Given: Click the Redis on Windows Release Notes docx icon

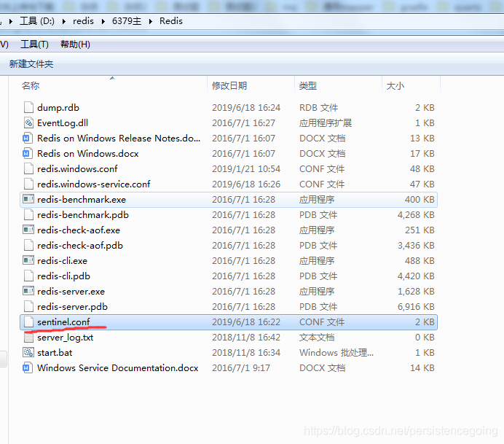Looking at the screenshot, I should [x=28, y=138].
